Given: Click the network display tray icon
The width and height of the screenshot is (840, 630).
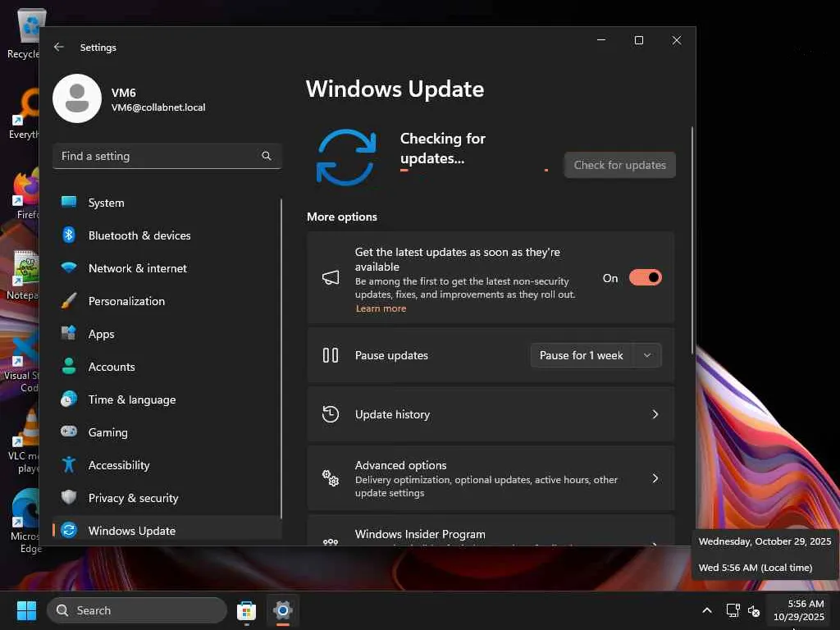Looking at the screenshot, I should point(733,610).
